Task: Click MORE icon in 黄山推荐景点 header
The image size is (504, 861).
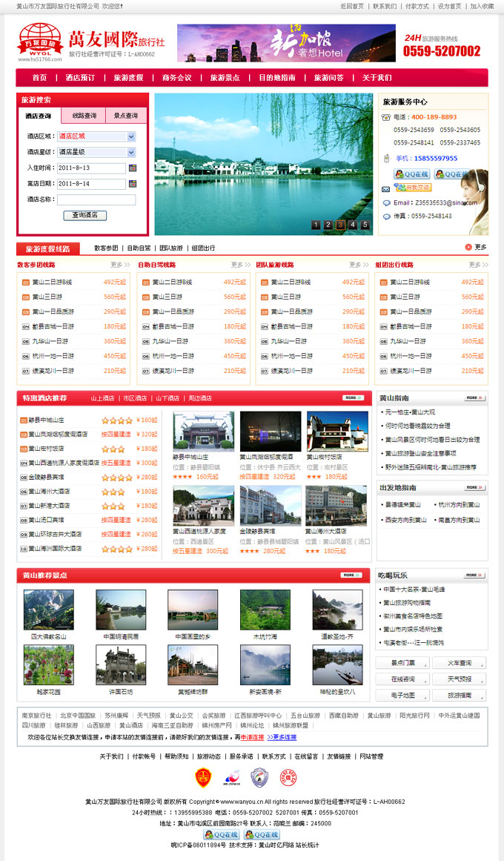Action: tap(351, 575)
